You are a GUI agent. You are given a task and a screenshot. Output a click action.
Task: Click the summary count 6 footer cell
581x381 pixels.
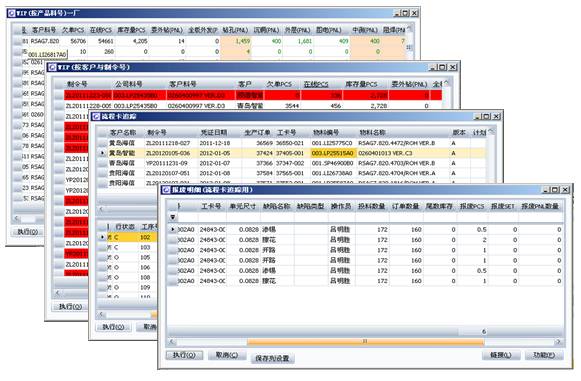[x=472, y=331]
